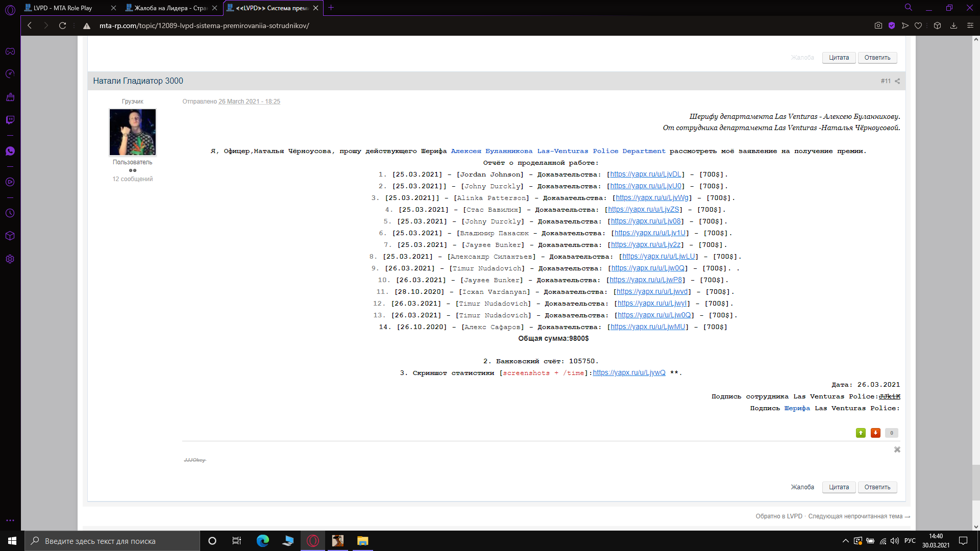
Task: Click the snapshot camera icon in address bar
Action: [x=878, y=26]
